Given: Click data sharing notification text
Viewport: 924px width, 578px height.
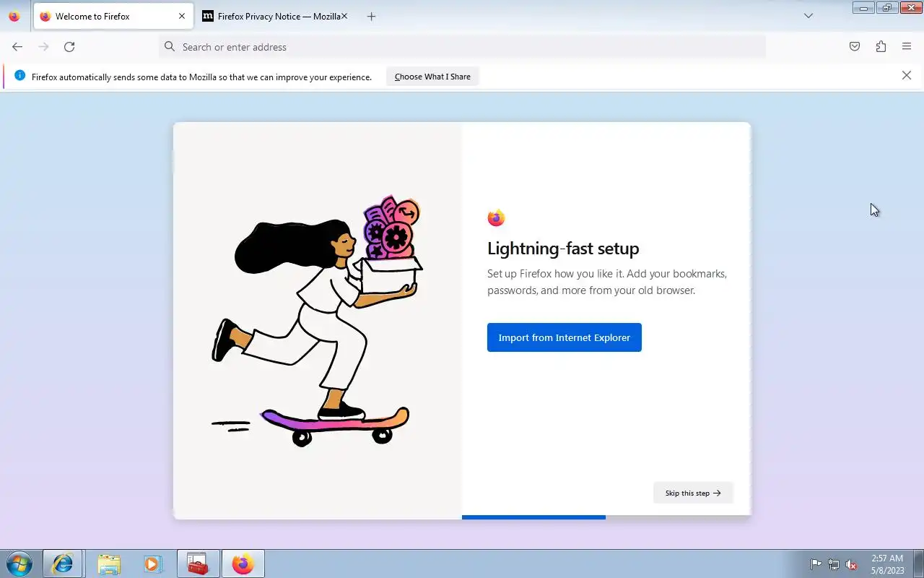Looking at the screenshot, I should coord(201,77).
